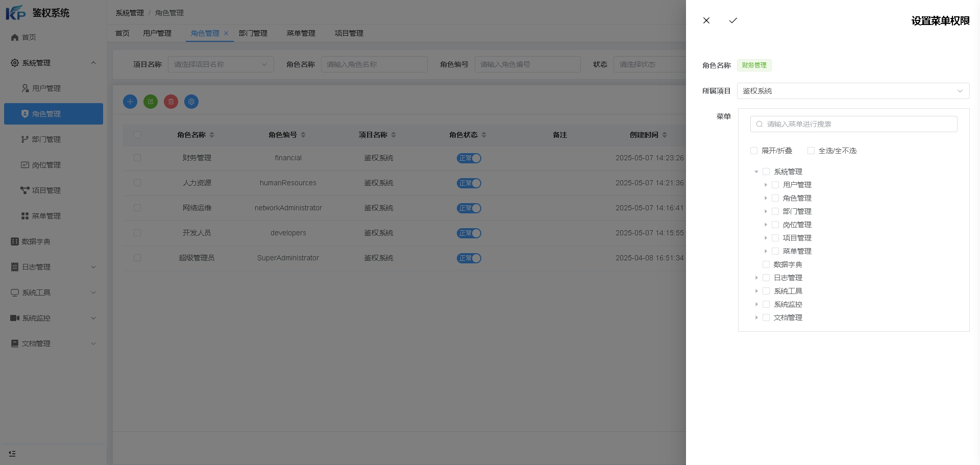Viewport: 980px width, 465px height.
Task: Click the blue add role icon
Action: coord(130,102)
